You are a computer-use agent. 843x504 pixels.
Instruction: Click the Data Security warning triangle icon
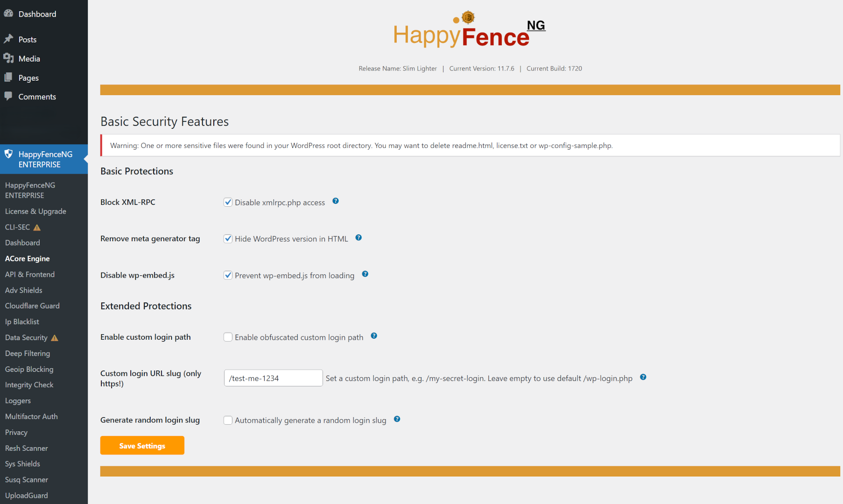(55, 338)
